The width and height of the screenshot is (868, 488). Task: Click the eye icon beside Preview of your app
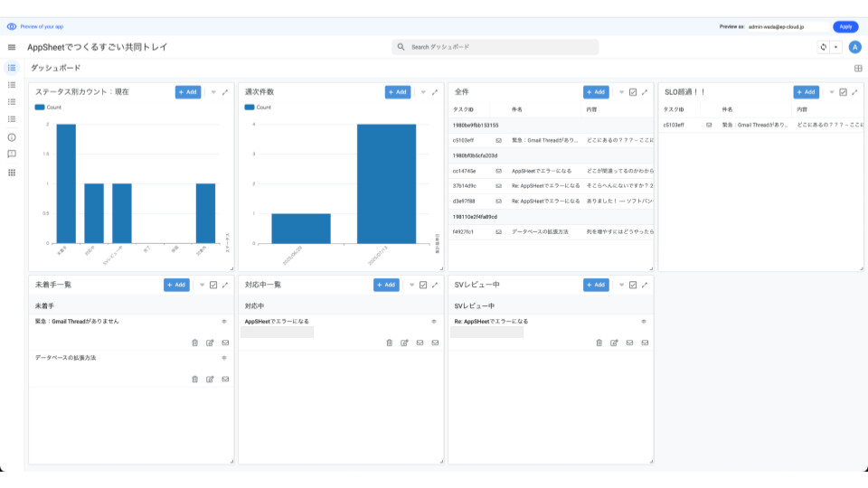12,26
